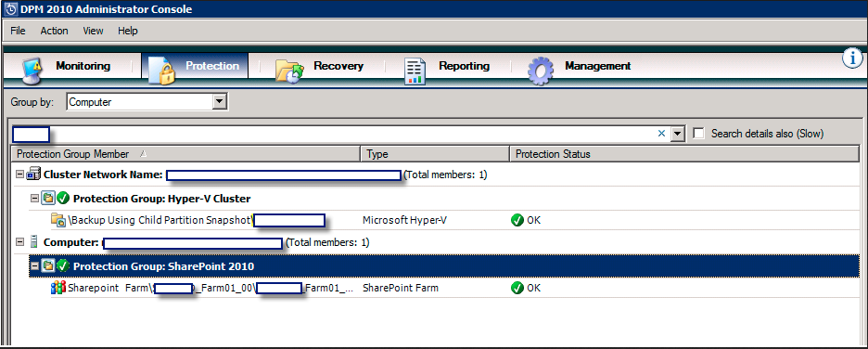Viewport: 868px width, 349px height.
Task: Click the SharePoint Farm type cell
Action: [x=401, y=288]
